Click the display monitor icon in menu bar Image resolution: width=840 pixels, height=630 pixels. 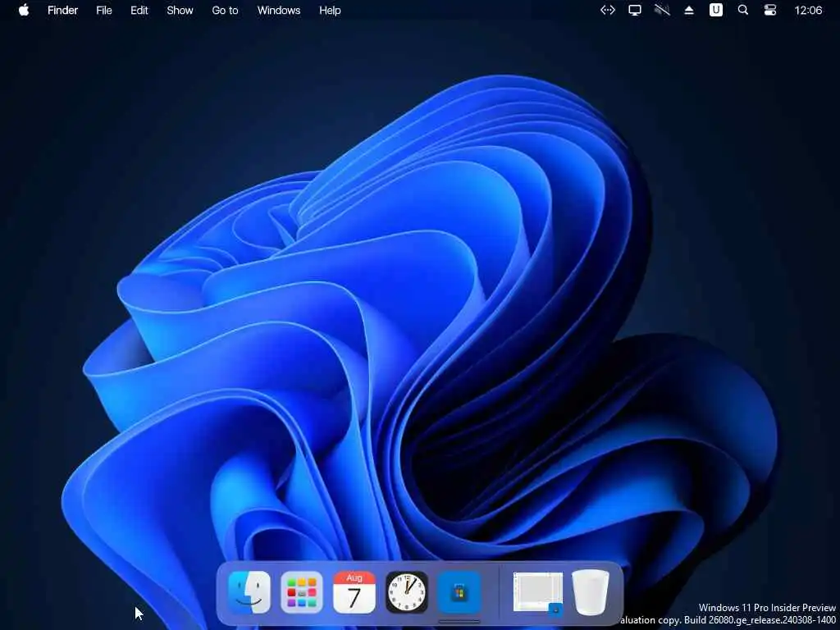click(635, 10)
